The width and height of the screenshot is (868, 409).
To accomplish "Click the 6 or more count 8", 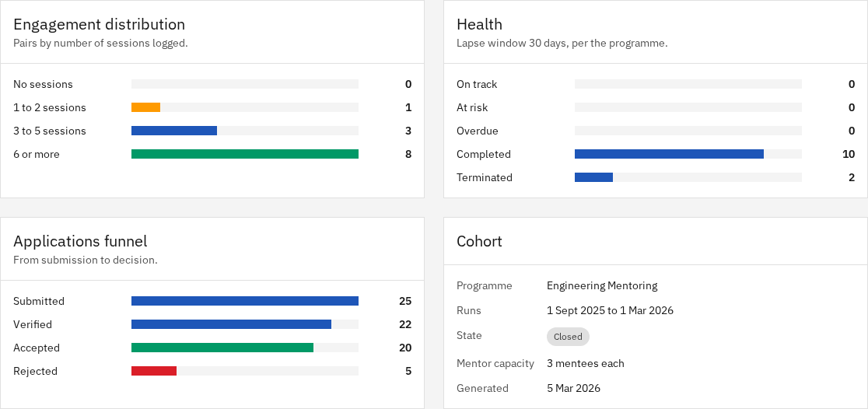I will 408,154.
